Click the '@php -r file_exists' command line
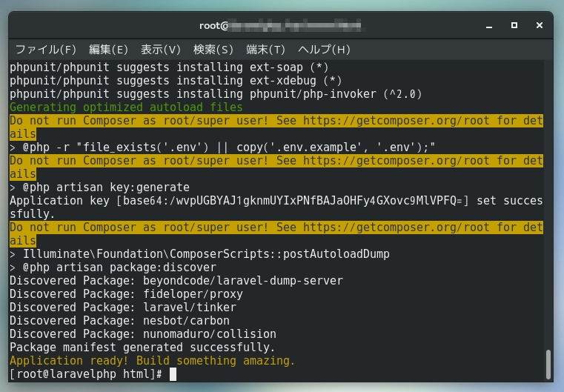This screenshot has height=392, width=564. [222, 147]
